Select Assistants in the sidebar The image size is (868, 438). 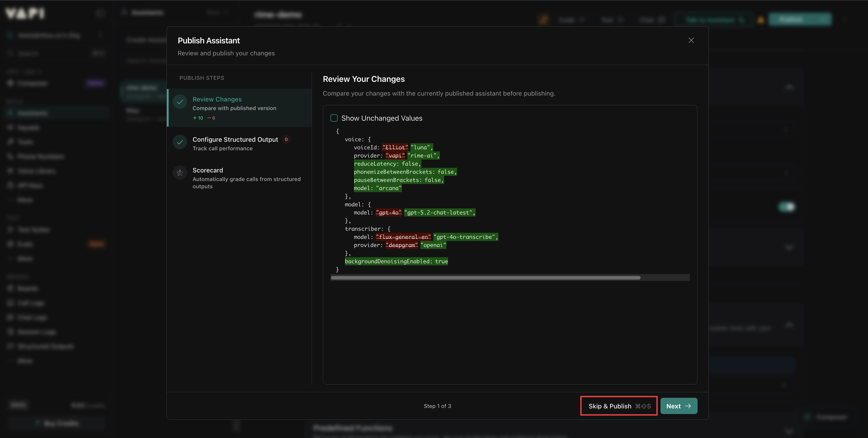click(32, 113)
